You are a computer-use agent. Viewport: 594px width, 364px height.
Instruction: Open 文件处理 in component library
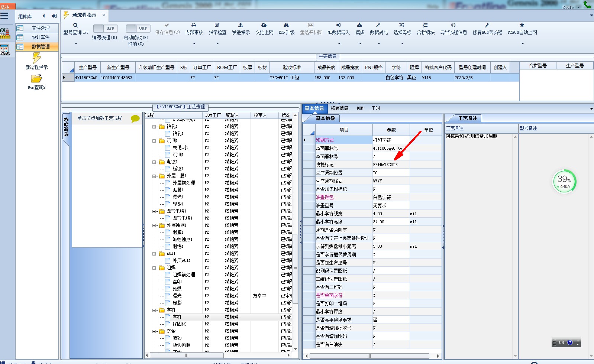[x=37, y=28]
